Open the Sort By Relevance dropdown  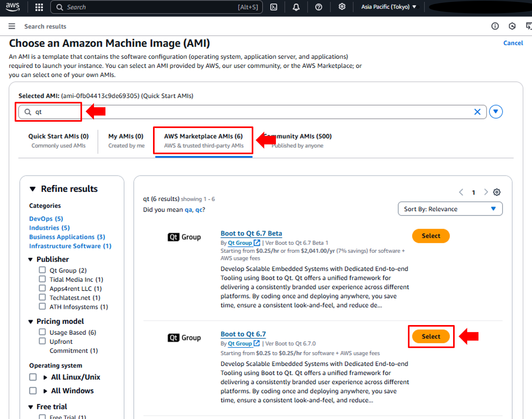click(x=450, y=209)
